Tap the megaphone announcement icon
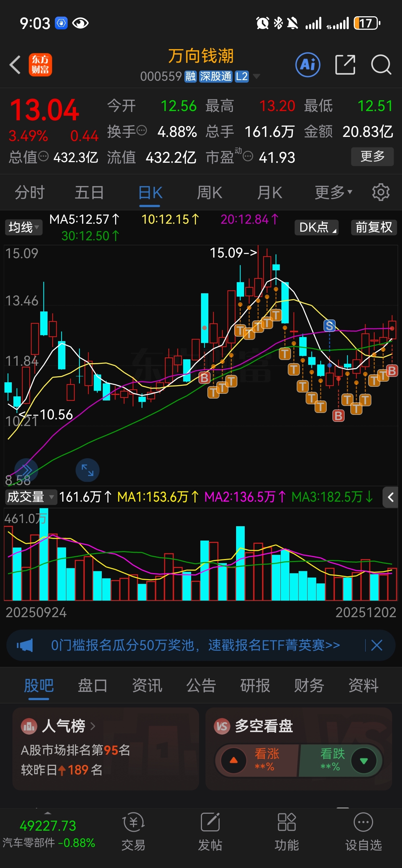Image resolution: width=402 pixels, height=868 pixels. pos(25,646)
